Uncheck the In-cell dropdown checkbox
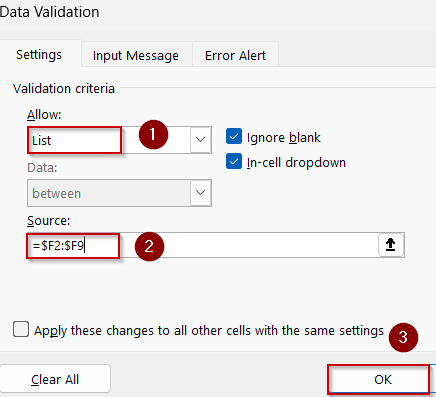 pos(234,162)
